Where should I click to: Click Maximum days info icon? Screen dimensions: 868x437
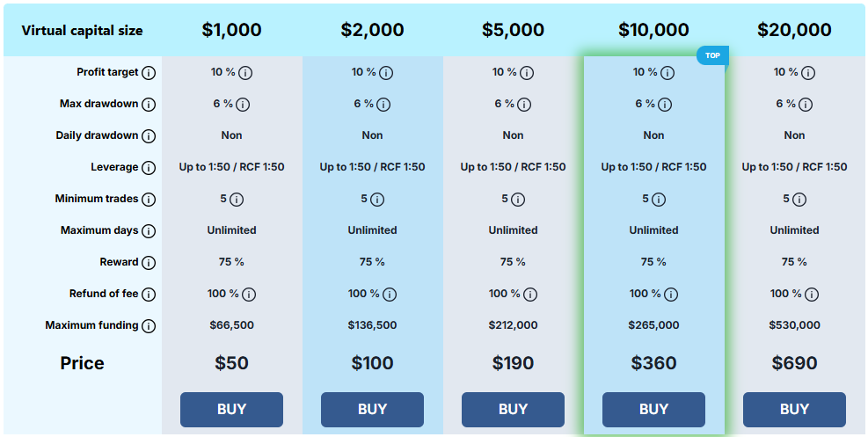[x=149, y=230]
